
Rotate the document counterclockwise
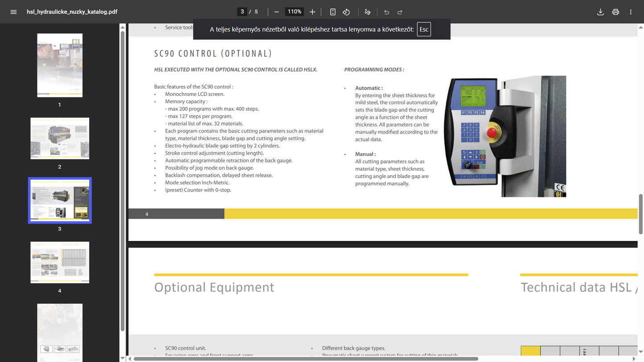click(346, 12)
